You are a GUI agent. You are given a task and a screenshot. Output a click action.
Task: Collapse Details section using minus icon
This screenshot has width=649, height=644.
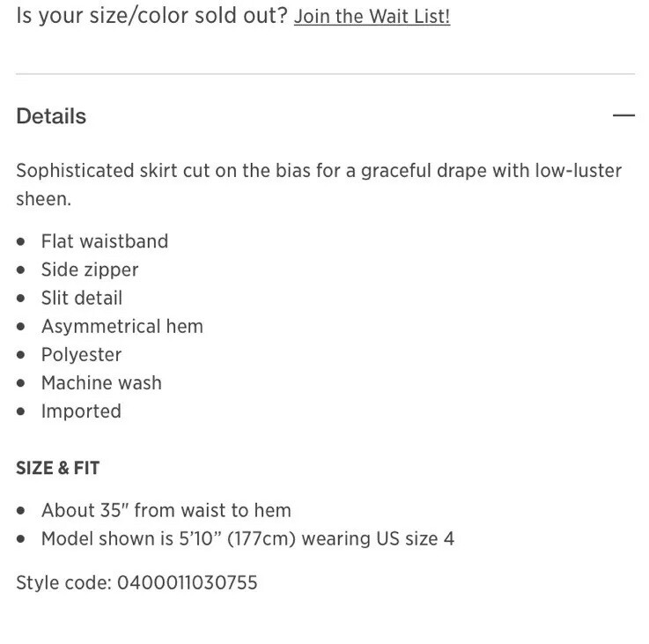(x=623, y=115)
